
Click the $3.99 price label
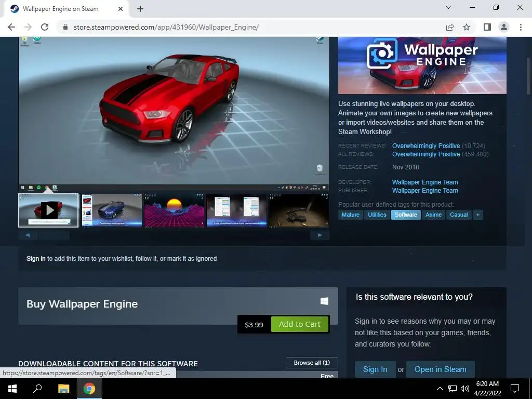[254, 325]
